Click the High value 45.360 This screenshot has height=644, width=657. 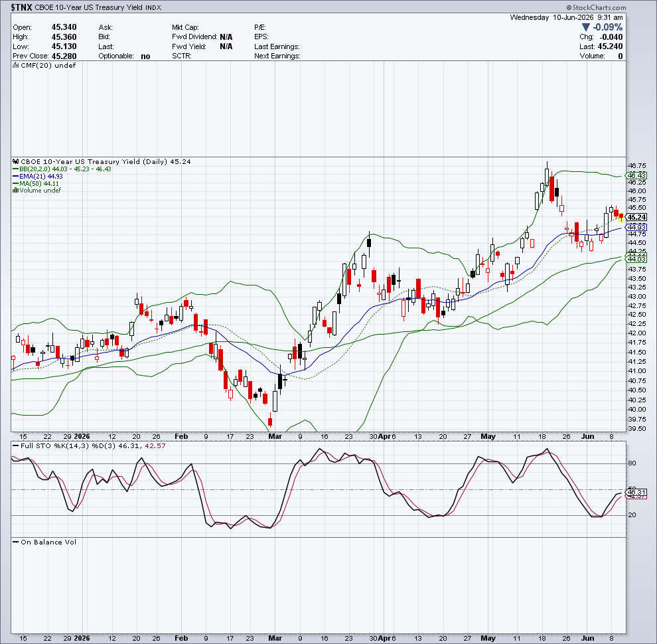64,37
